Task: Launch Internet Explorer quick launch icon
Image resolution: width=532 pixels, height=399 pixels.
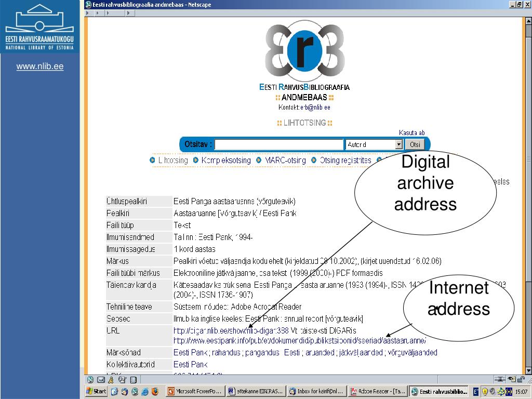Action: coord(145,391)
